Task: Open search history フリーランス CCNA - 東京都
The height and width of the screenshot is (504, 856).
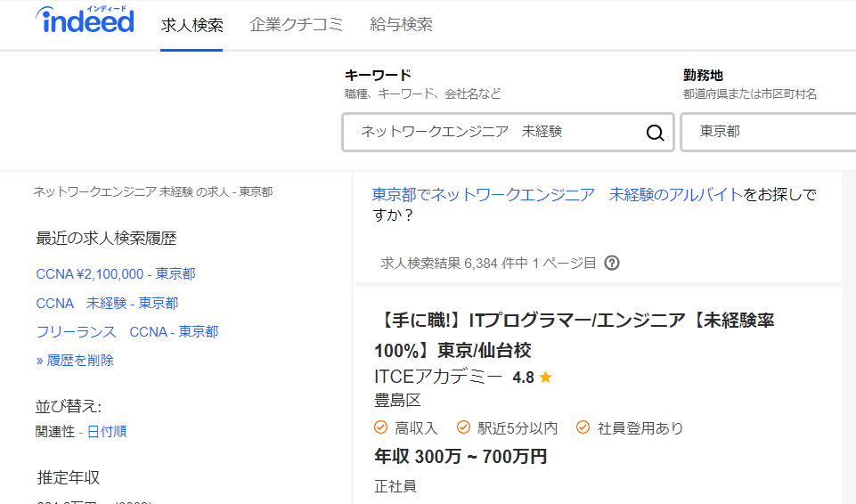Action: [x=127, y=331]
